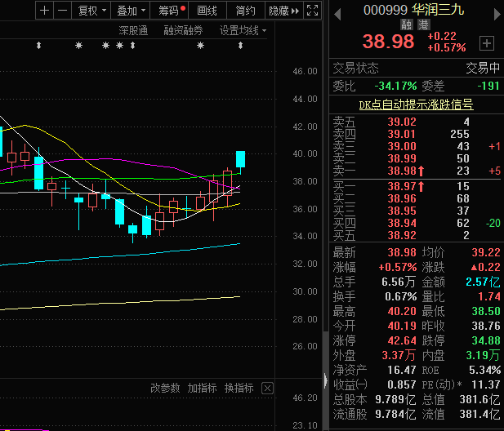Image resolution: width=504 pixels, height=431 pixels.
Task: Go to previous stock with left arrow
Action: pyautogui.click(x=337, y=15)
